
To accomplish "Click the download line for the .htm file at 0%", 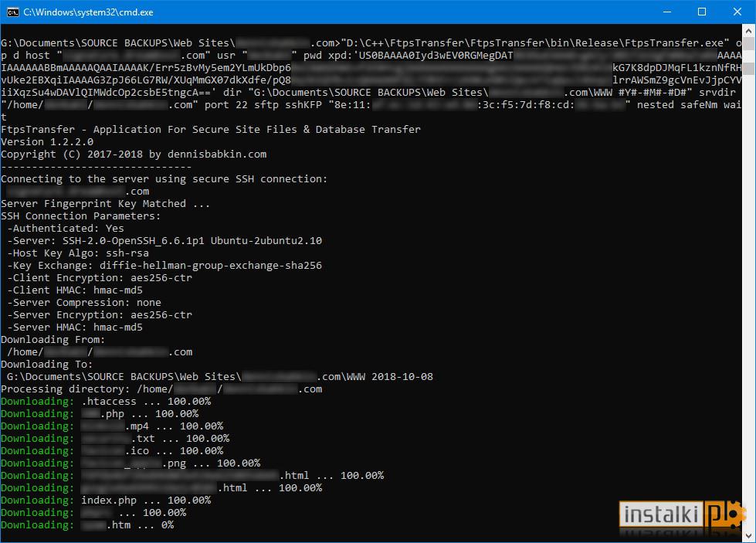I will coord(87,524).
